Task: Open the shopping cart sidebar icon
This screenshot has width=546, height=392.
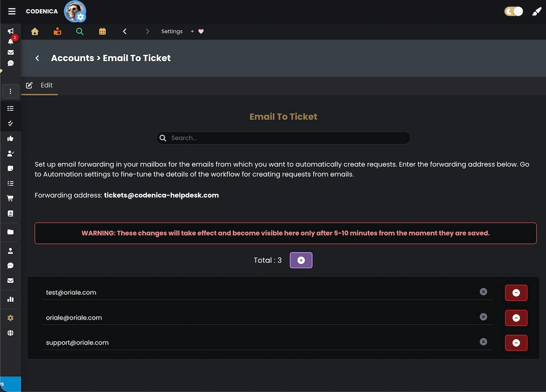Action: 11,198
